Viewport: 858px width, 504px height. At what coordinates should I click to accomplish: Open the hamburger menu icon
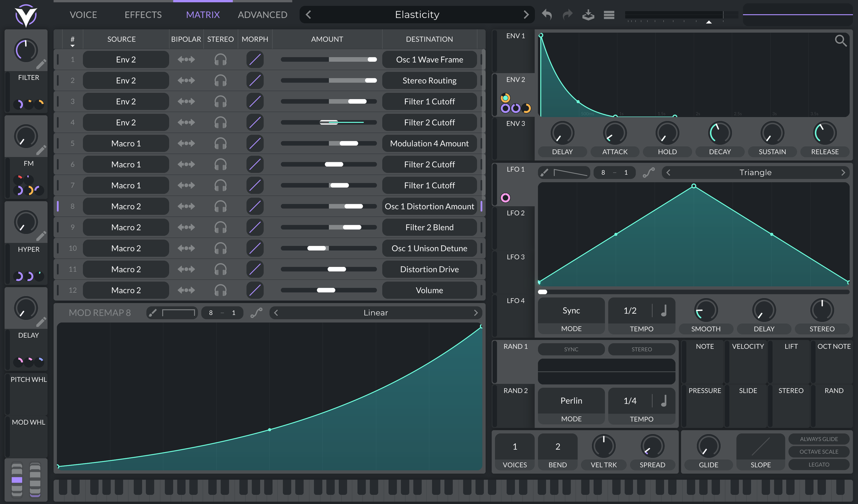(x=609, y=15)
